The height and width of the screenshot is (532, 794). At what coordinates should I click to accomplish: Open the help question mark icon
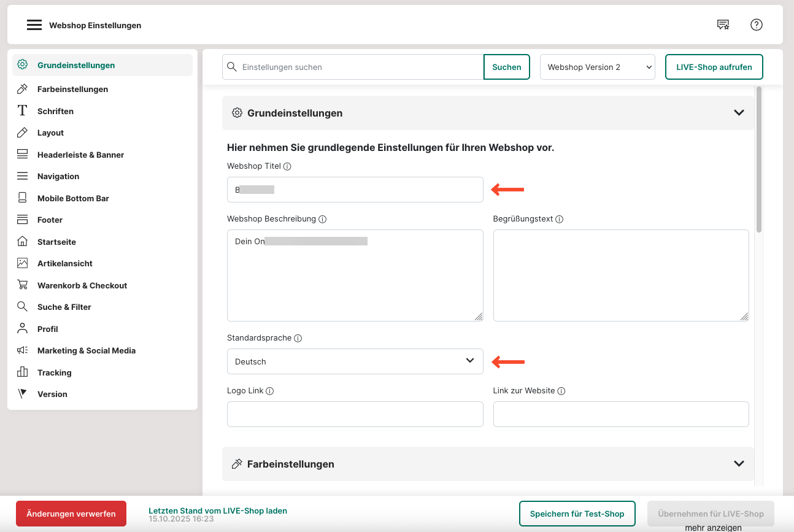coord(757,25)
